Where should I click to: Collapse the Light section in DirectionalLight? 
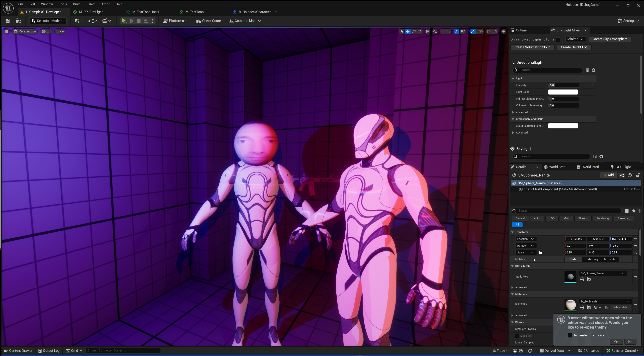[513, 78]
